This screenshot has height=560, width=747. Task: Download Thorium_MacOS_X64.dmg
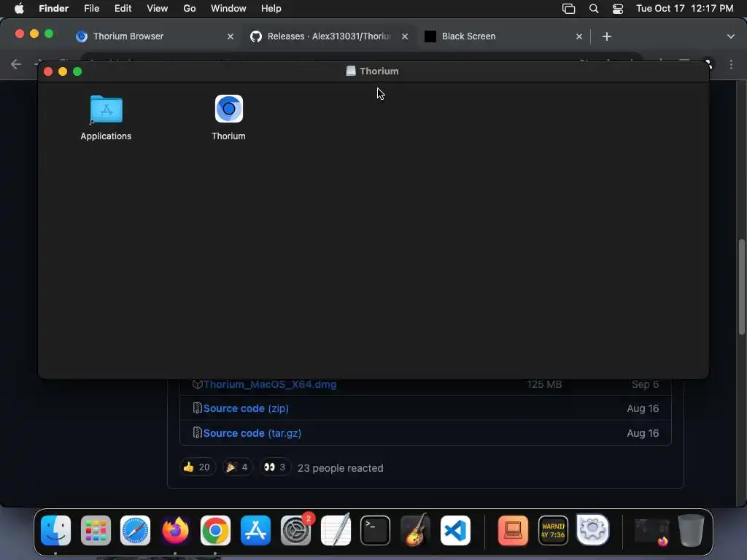coord(270,384)
